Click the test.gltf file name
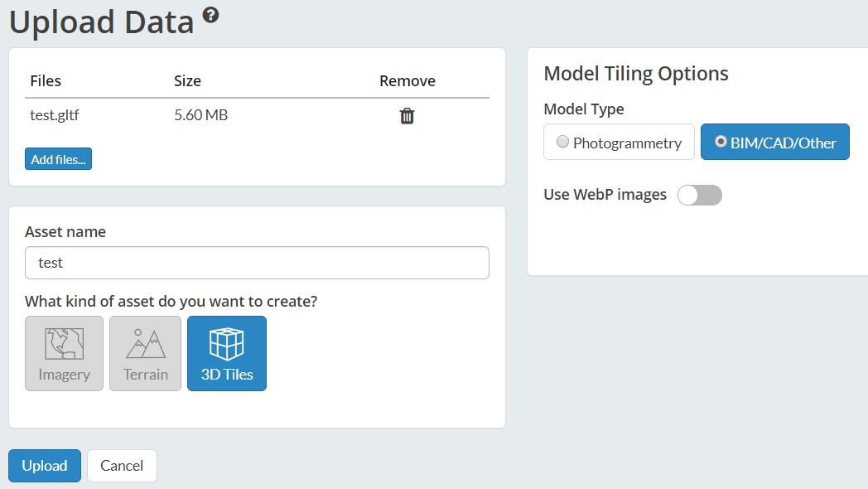This screenshot has width=868, height=489. pyautogui.click(x=55, y=115)
